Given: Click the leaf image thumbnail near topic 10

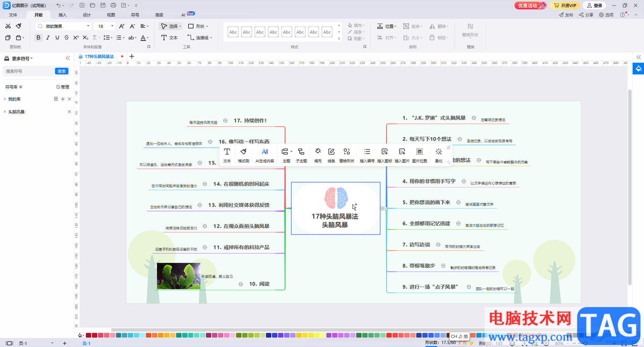Looking at the screenshot, I should [178, 276].
